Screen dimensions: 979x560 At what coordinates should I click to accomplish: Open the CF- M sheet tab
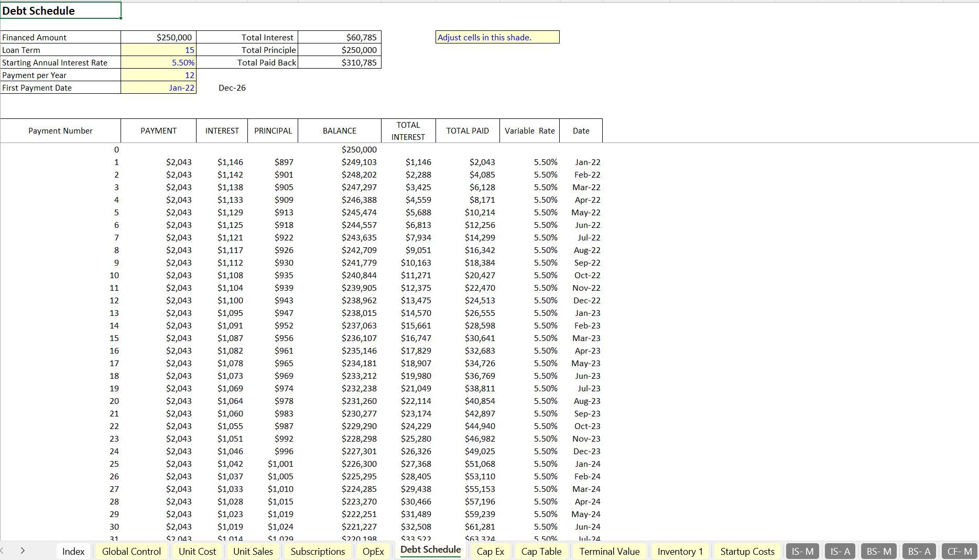coord(960,551)
